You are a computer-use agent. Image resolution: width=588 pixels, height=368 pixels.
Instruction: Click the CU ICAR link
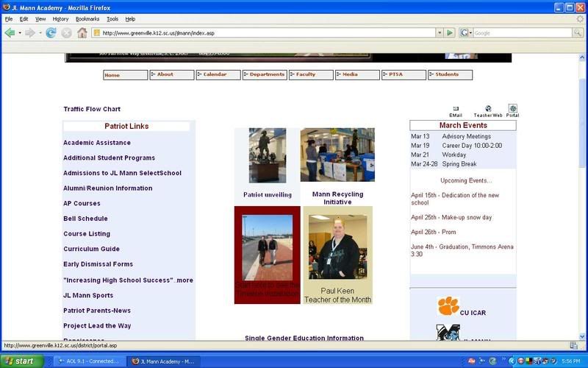pyautogui.click(x=473, y=313)
